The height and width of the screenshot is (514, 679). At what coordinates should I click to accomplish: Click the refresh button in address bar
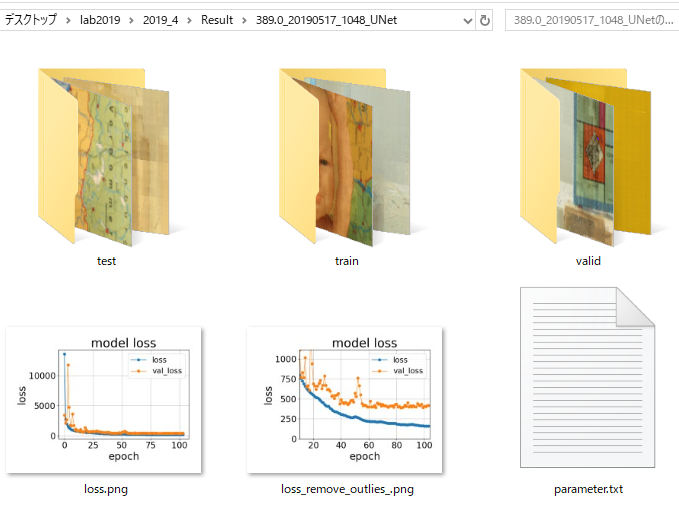[485, 20]
